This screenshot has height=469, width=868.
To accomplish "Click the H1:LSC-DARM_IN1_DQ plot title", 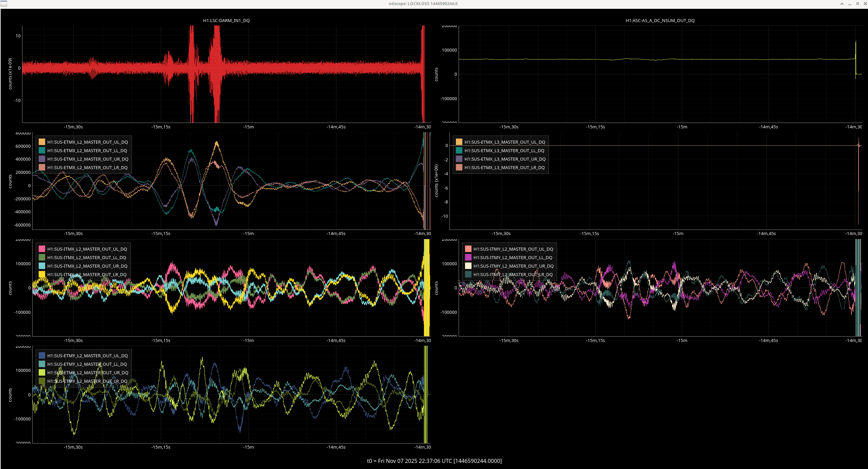I will coord(226,20).
